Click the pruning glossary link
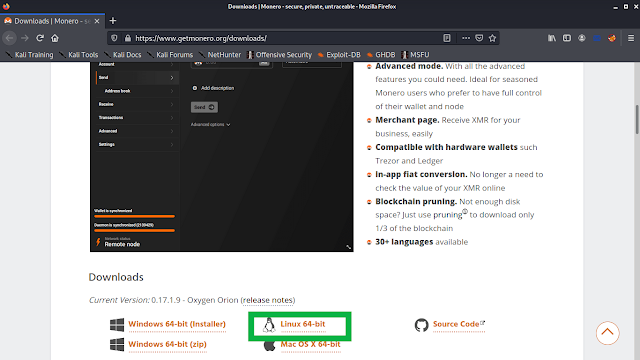The image size is (640, 360). (x=448, y=215)
